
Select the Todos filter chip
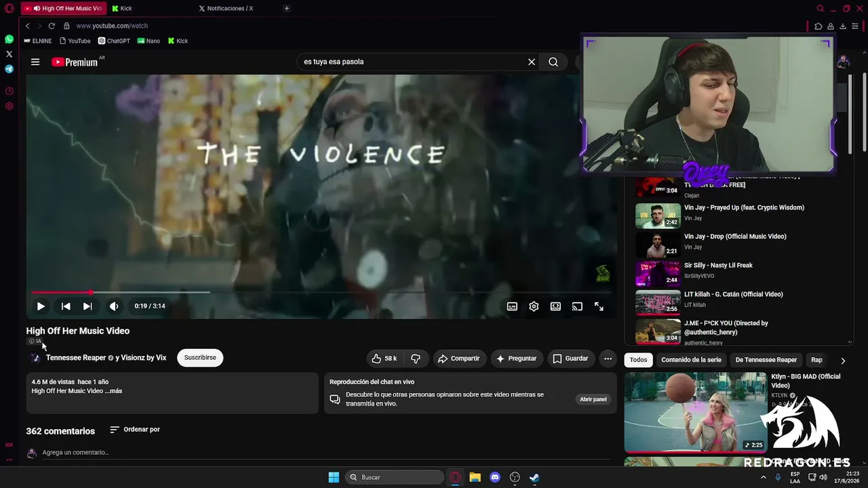click(638, 360)
